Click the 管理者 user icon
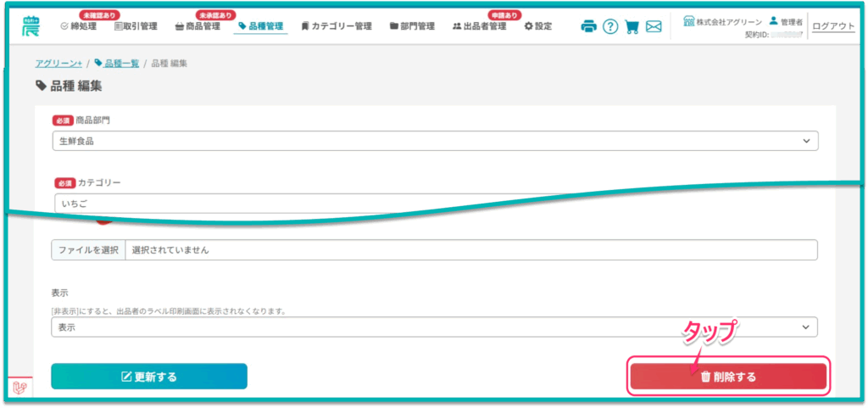Viewport: 868px width, 408px height. click(773, 20)
